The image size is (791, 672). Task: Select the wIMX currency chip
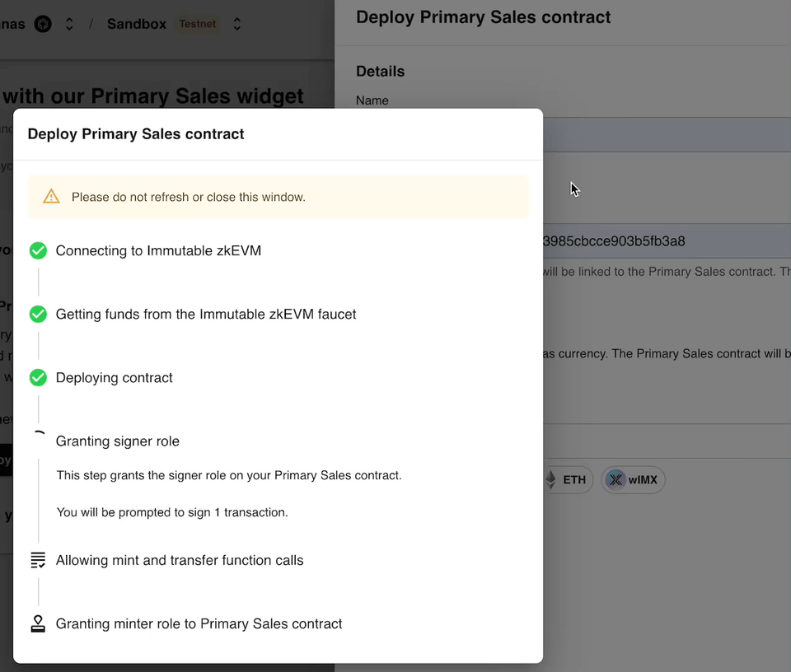tap(633, 479)
